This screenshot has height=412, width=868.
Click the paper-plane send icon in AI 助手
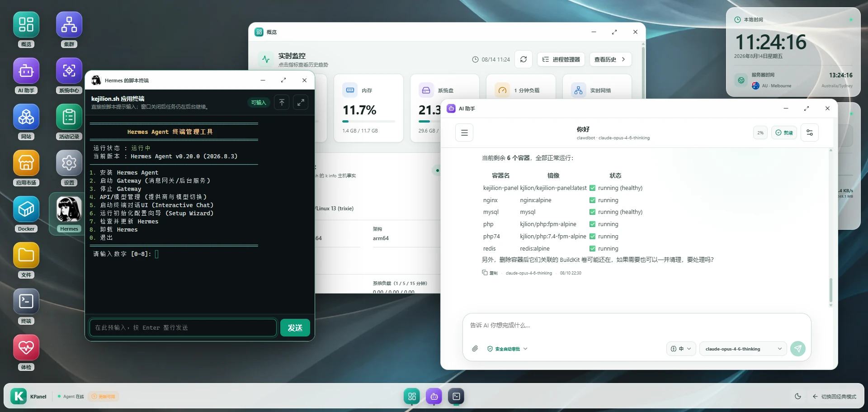click(798, 349)
